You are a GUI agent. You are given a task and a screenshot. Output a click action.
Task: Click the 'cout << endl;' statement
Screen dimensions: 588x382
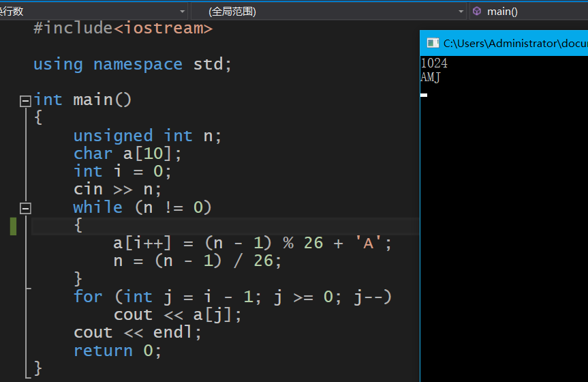click(x=138, y=332)
